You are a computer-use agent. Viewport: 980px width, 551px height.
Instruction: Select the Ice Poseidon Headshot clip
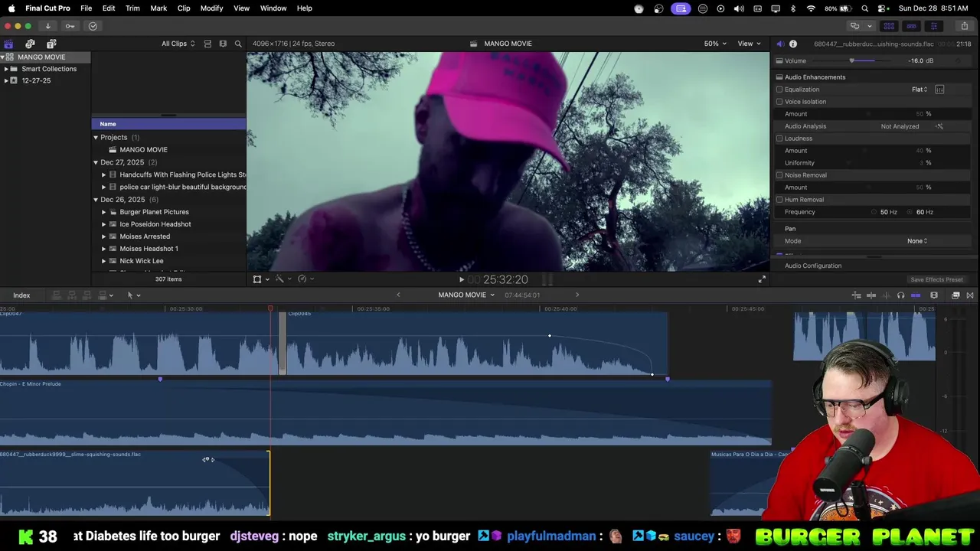[155, 224]
